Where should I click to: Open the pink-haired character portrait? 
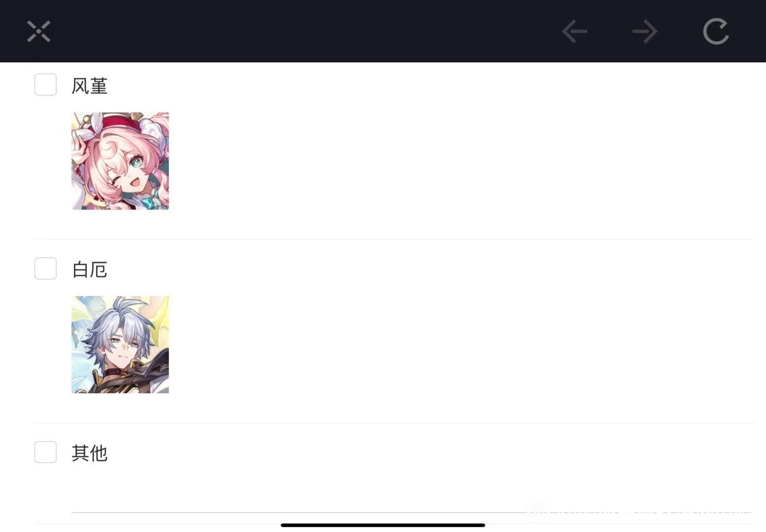(x=120, y=161)
